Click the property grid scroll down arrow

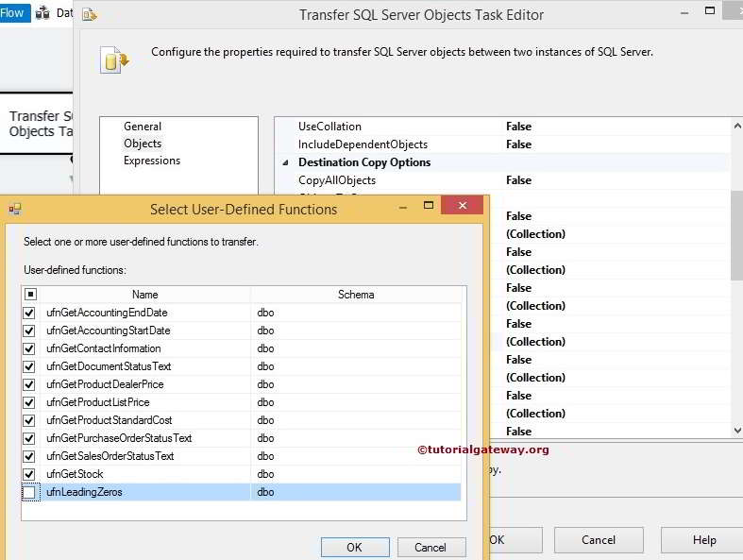[736, 431]
